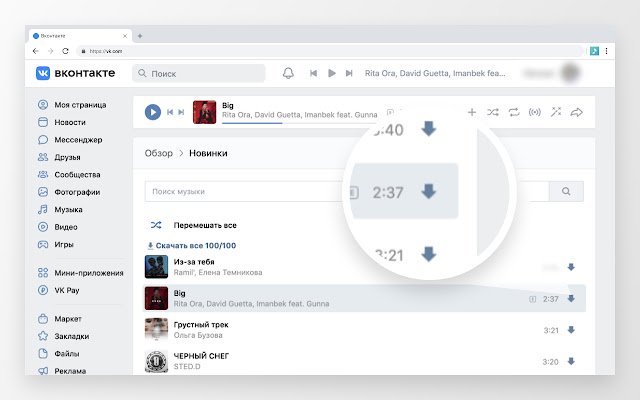Click the green browser extension icon
Screen dimensions: 640x400
[594, 51]
